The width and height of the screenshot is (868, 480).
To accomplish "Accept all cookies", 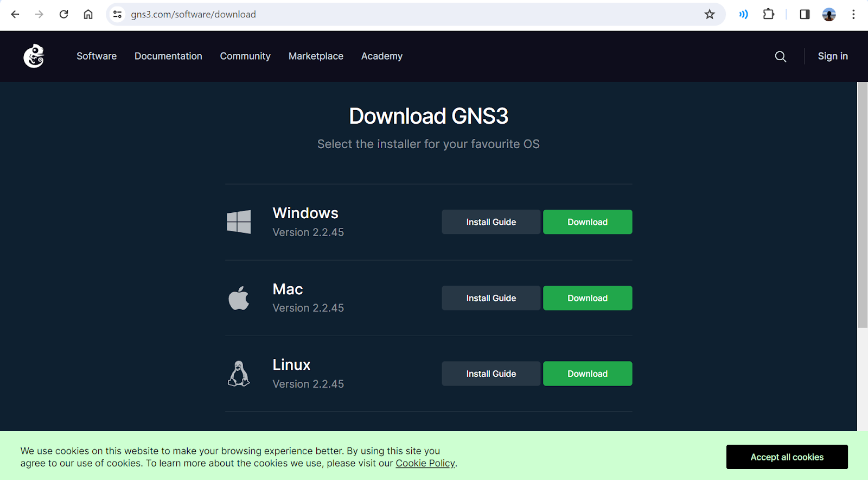I will coord(787,457).
